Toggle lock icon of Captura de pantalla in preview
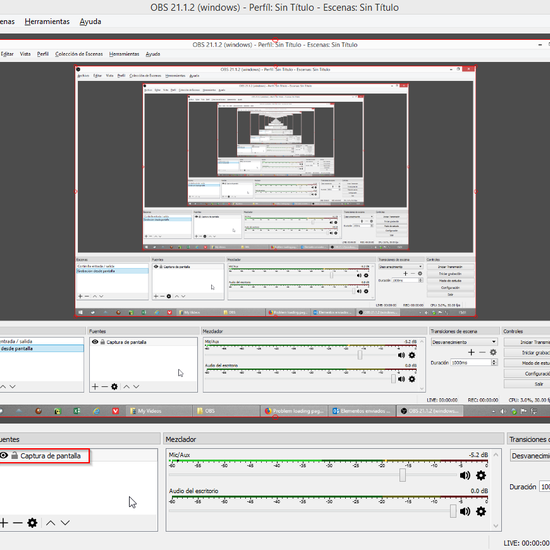The height and width of the screenshot is (550, 550). (x=102, y=342)
